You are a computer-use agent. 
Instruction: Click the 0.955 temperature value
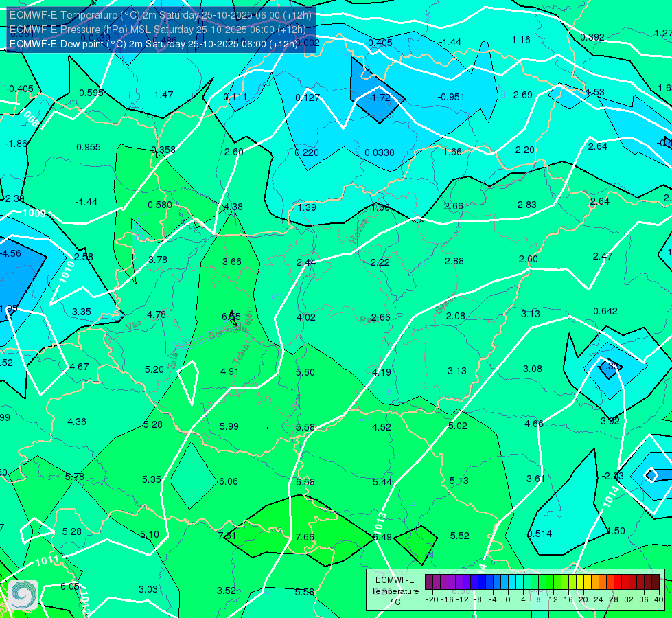89,147
